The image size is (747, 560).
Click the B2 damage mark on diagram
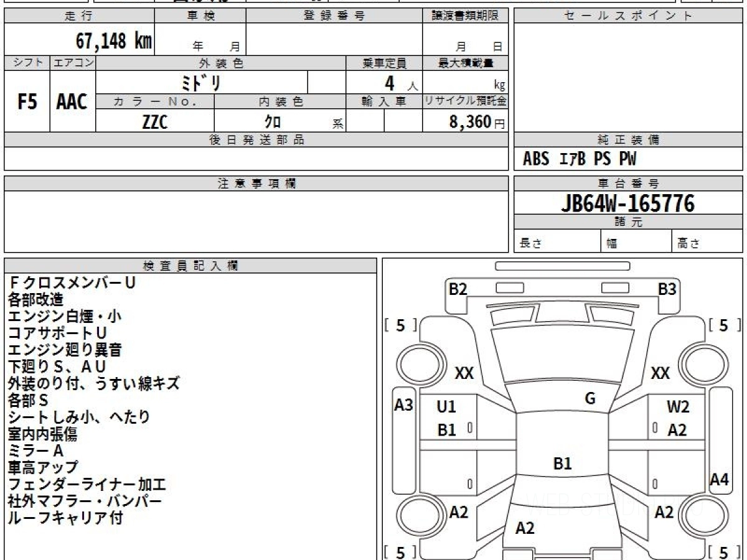tap(458, 289)
